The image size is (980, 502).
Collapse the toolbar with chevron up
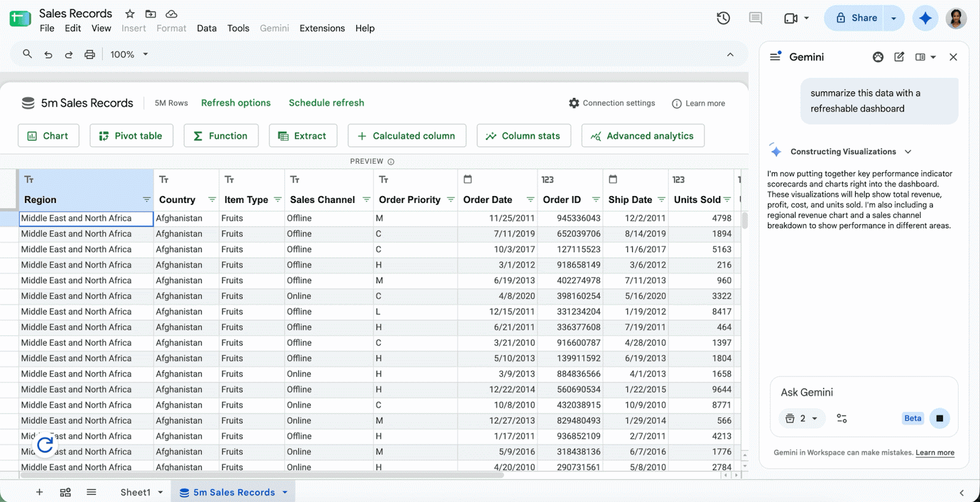(x=730, y=55)
